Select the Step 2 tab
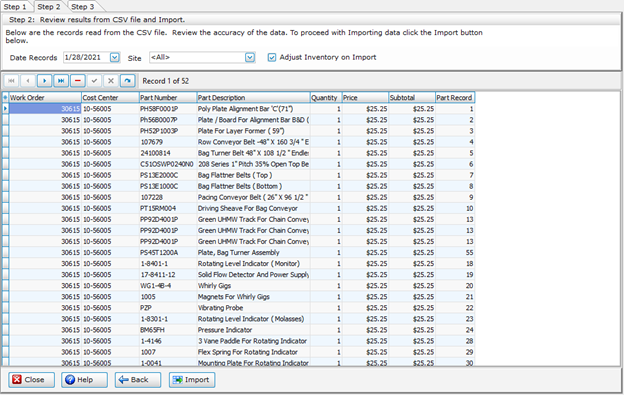624x395 pixels. (49, 7)
